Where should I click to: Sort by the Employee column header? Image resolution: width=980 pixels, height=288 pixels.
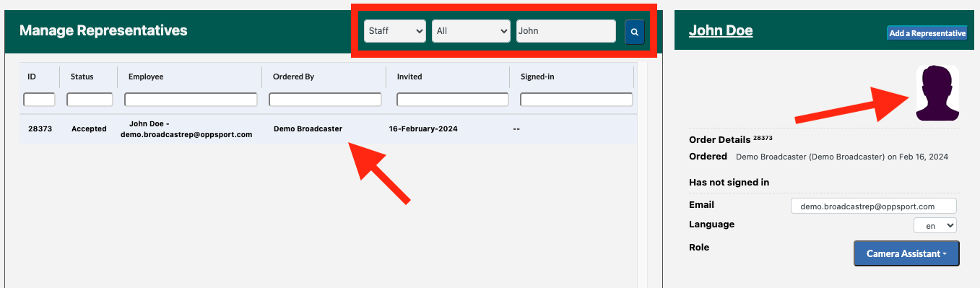(x=146, y=77)
